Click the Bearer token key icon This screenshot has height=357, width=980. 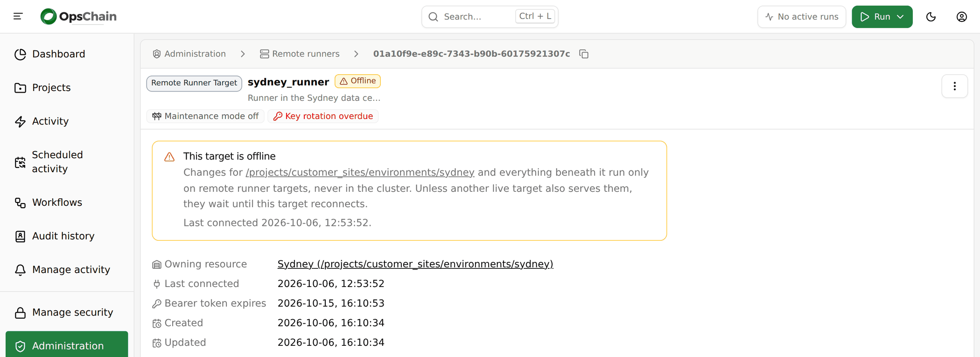[x=157, y=304]
